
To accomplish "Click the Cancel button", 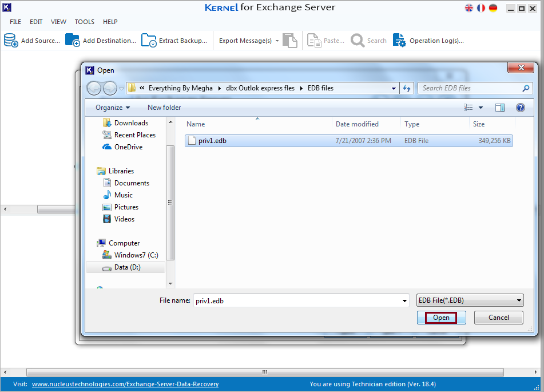I will [499, 318].
